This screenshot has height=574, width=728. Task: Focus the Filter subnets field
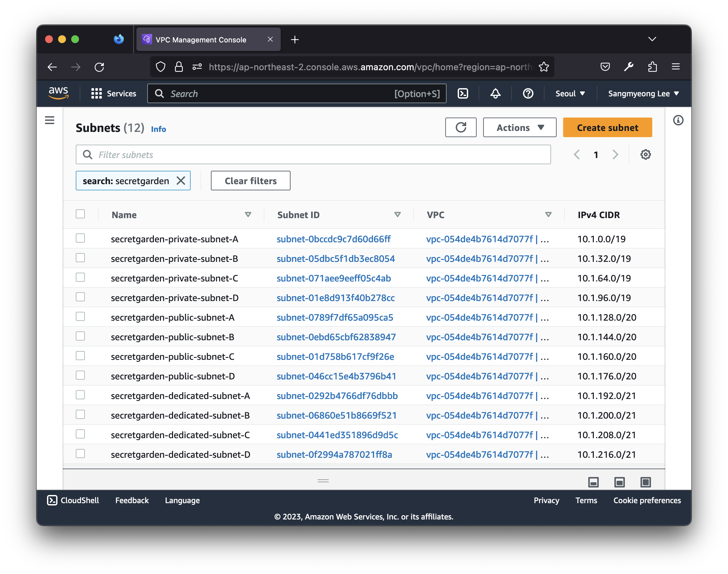[x=313, y=154]
